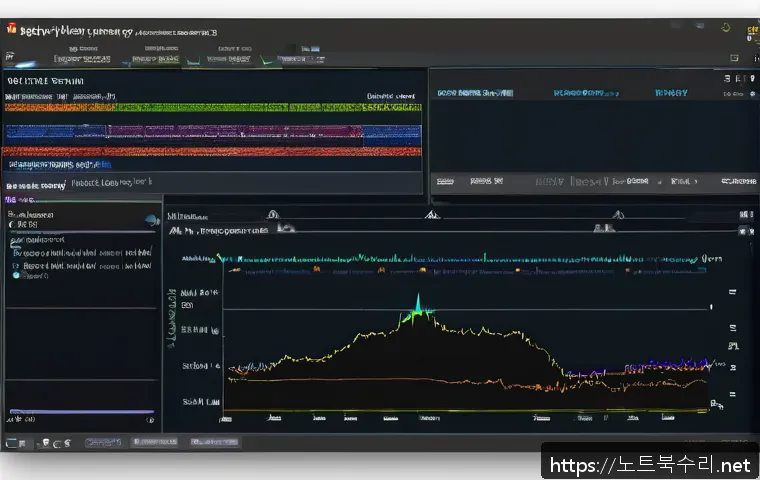The image size is (760, 480).
Task: Click the green spike peak on the chart
Action: [x=417, y=300]
